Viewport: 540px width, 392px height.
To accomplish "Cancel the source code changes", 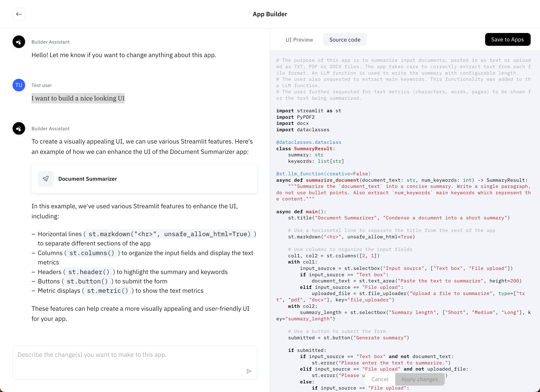I will click(380, 379).
